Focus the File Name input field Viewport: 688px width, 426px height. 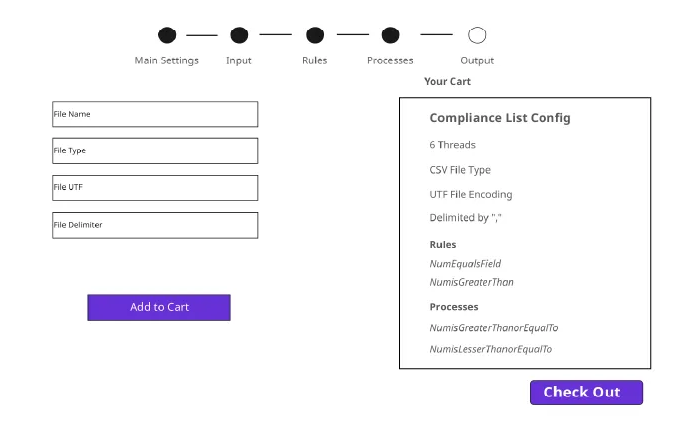[155, 114]
